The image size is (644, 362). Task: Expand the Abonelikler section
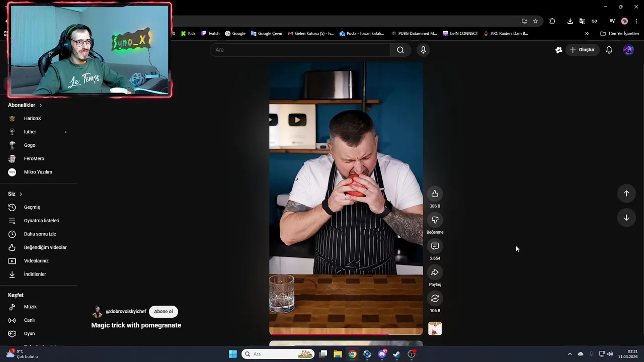point(25,105)
